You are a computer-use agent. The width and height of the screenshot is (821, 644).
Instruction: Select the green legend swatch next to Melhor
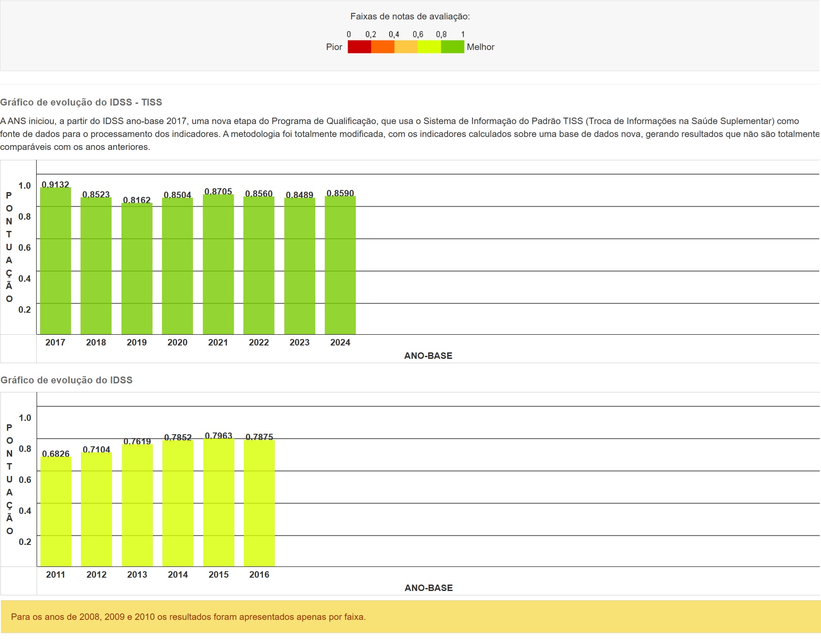coord(452,47)
